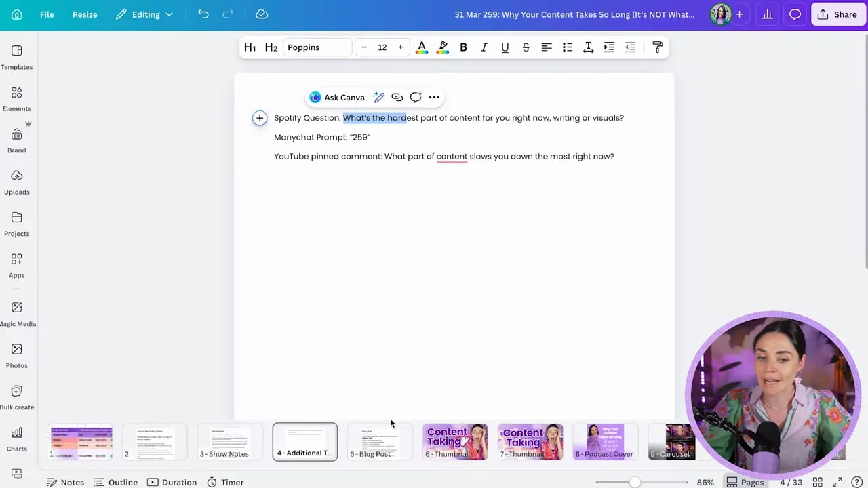Click the YouTube pinned comment line
The height and width of the screenshot is (488, 868).
coord(444,157)
